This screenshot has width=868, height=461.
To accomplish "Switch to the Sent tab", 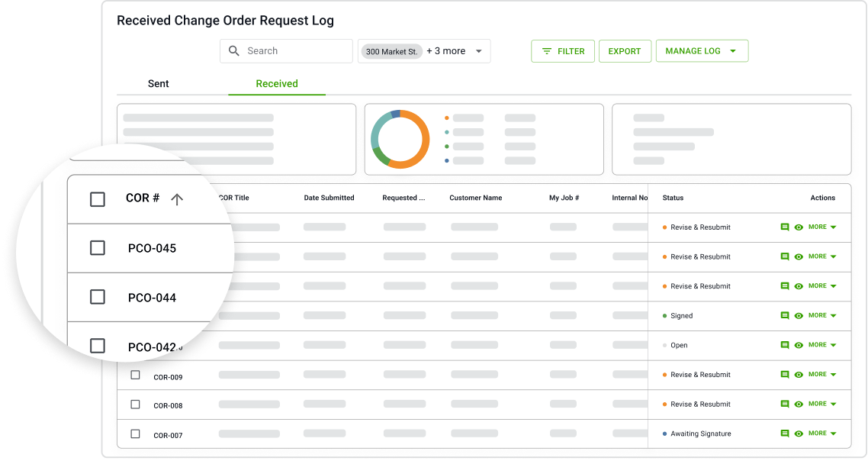I will point(159,84).
